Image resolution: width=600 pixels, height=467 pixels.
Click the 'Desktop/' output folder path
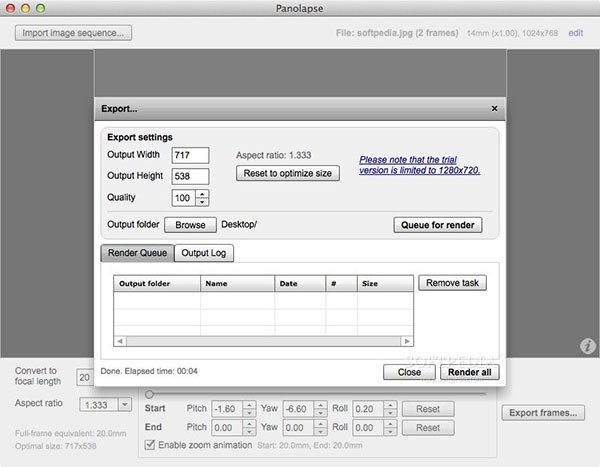click(x=239, y=224)
